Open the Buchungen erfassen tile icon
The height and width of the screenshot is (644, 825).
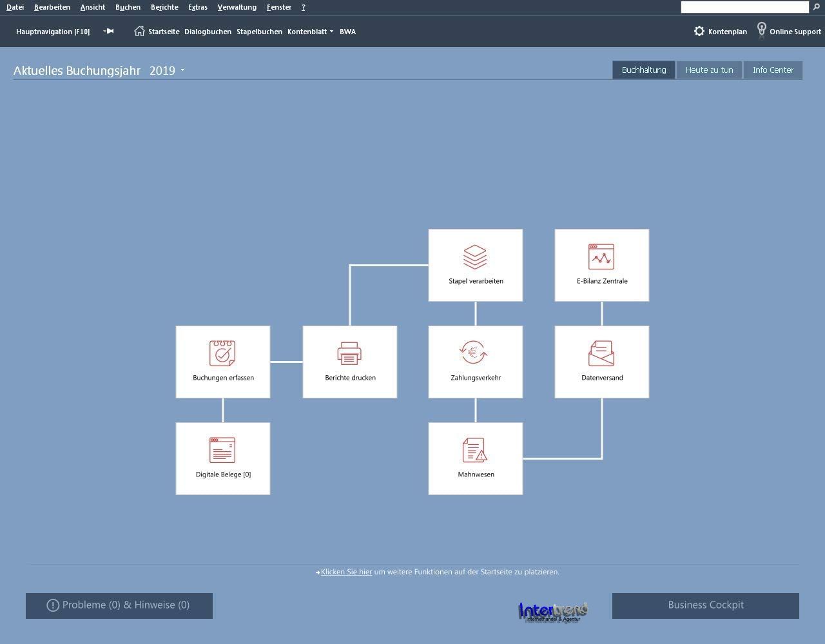point(222,353)
